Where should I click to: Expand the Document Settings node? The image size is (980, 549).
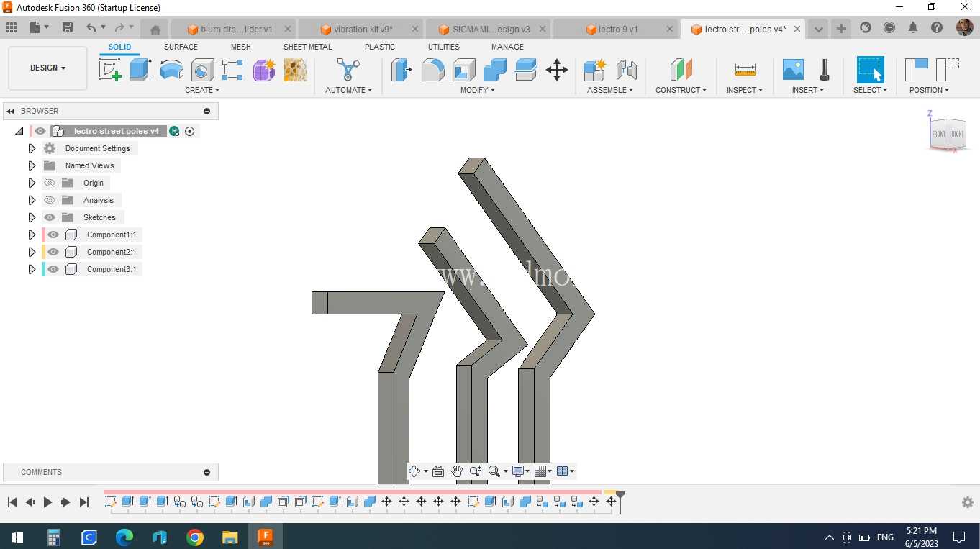pyautogui.click(x=32, y=148)
